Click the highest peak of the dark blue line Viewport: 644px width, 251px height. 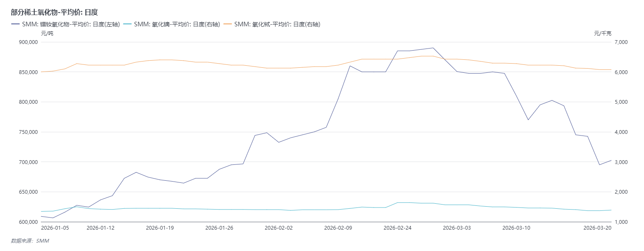point(433,48)
